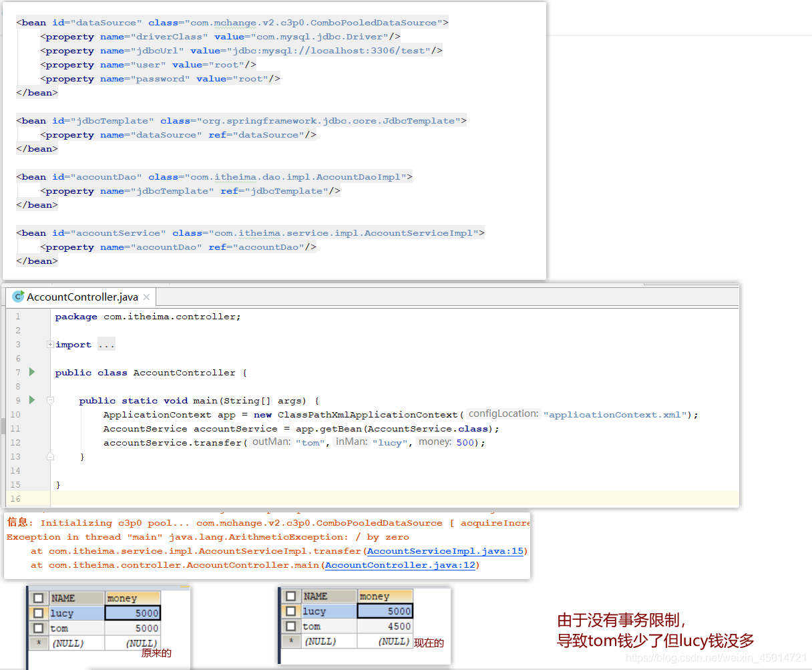Click the Java class icon on AccountController.java tab
Viewport: 812px width, 670px height.
coord(18,296)
